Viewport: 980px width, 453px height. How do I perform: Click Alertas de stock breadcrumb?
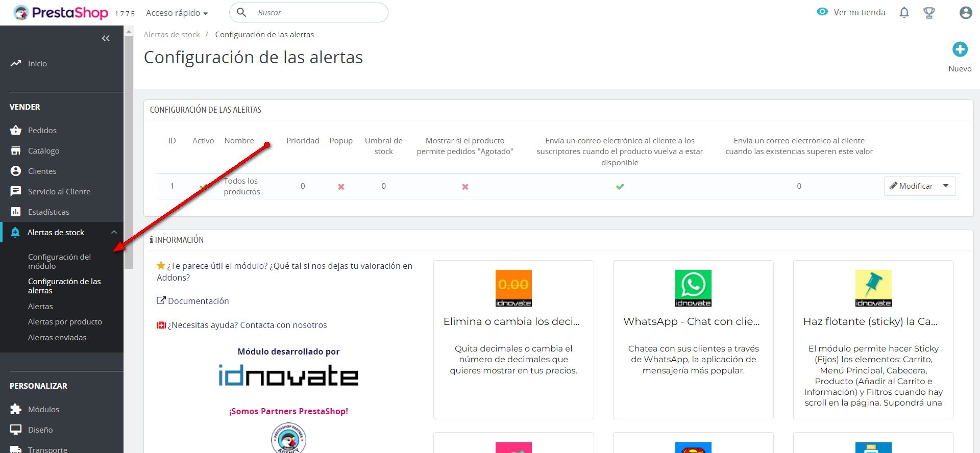[171, 34]
